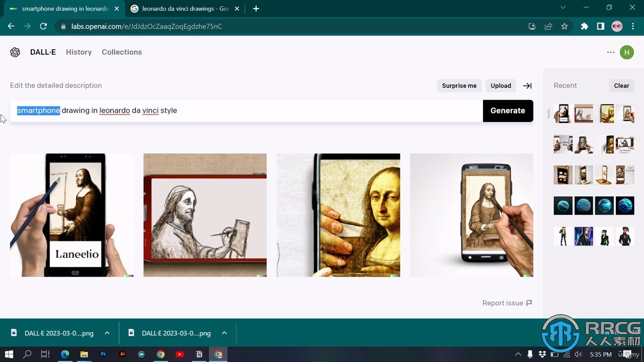Viewport: 644px width, 362px height.
Task: Open the Chrome extensions puzzle icon
Action: pos(585,26)
